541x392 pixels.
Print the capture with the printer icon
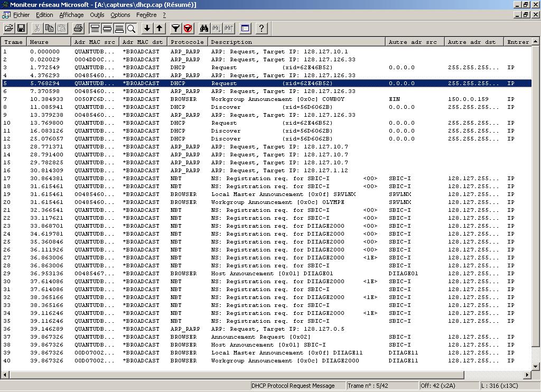pos(78,29)
